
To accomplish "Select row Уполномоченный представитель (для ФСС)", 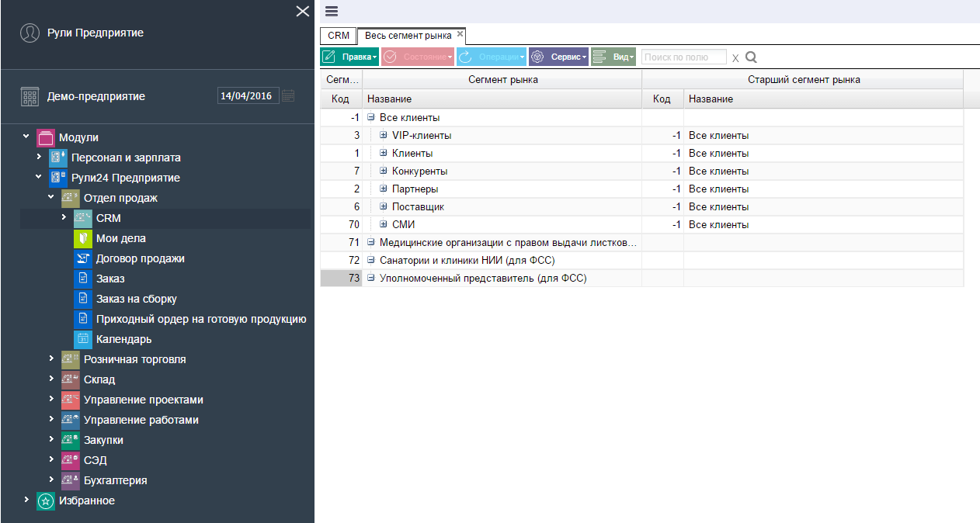I will click(x=641, y=278).
